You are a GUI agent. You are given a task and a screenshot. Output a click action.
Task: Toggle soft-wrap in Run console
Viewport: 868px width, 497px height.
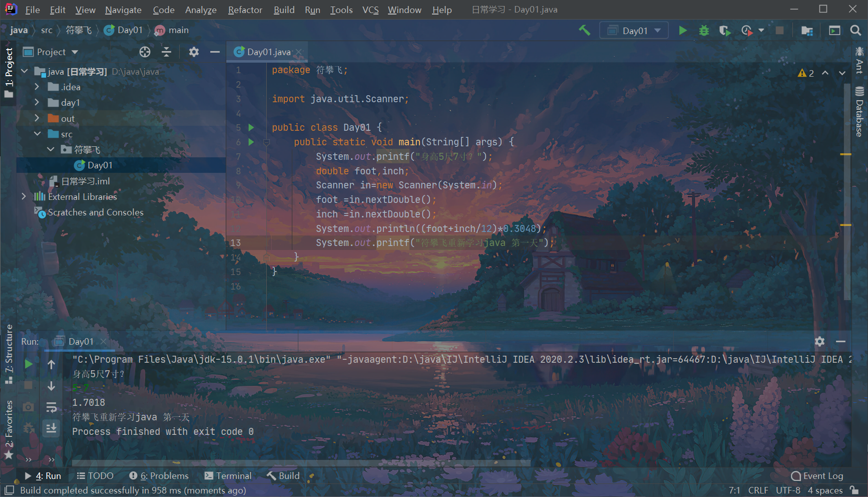(x=51, y=407)
